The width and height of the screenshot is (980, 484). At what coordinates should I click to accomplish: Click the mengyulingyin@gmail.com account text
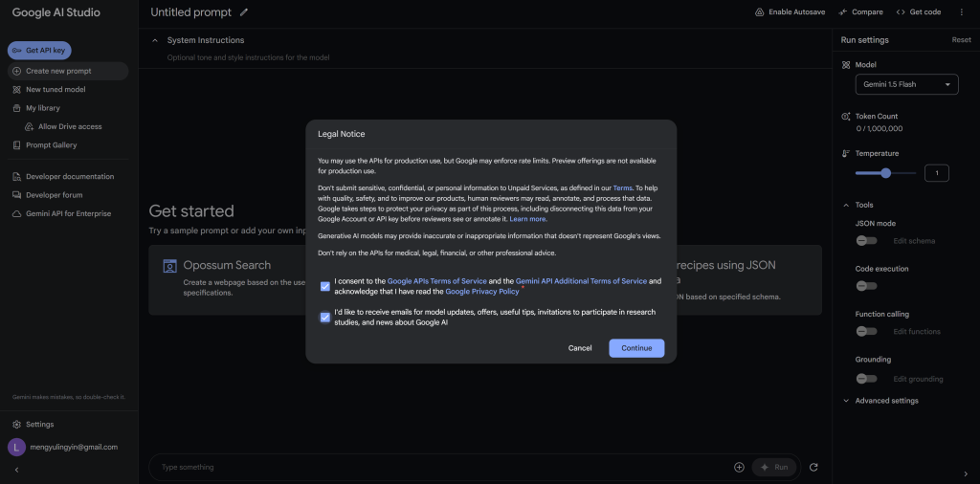pos(74,447)
